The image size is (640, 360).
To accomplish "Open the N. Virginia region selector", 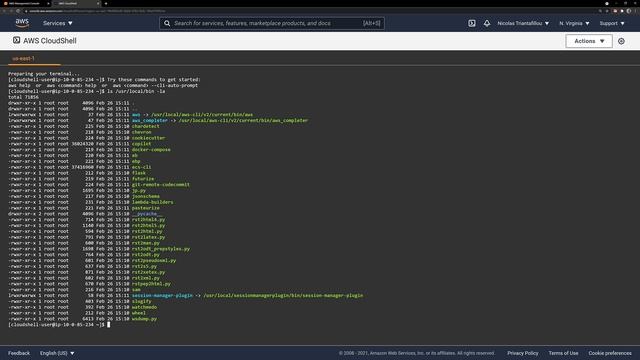I will click(x=574, y=23).
